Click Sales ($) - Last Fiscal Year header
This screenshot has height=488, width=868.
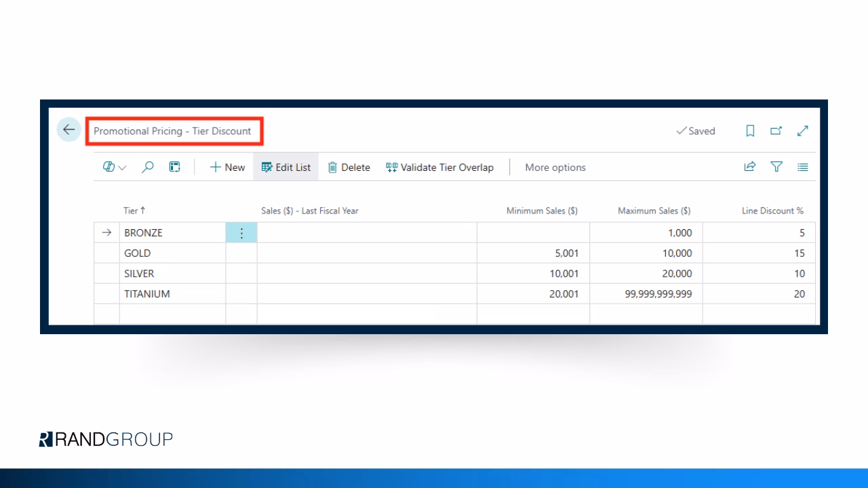(310, 211)
